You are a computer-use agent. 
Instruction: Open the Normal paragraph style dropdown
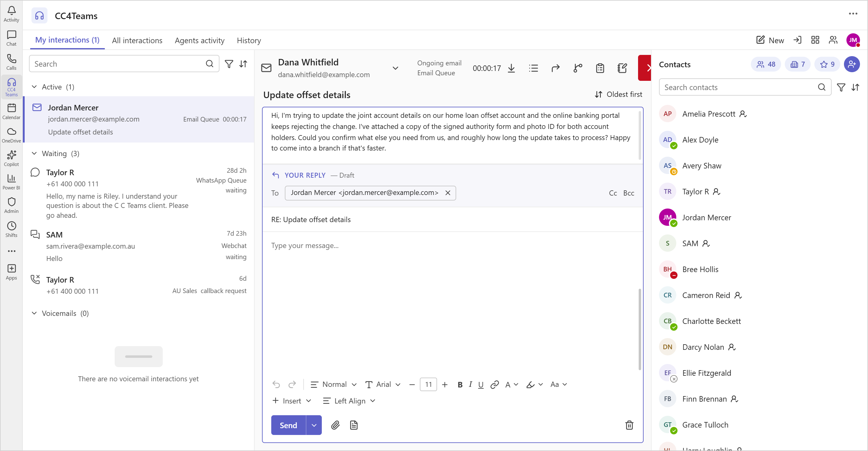coord(333,385)
